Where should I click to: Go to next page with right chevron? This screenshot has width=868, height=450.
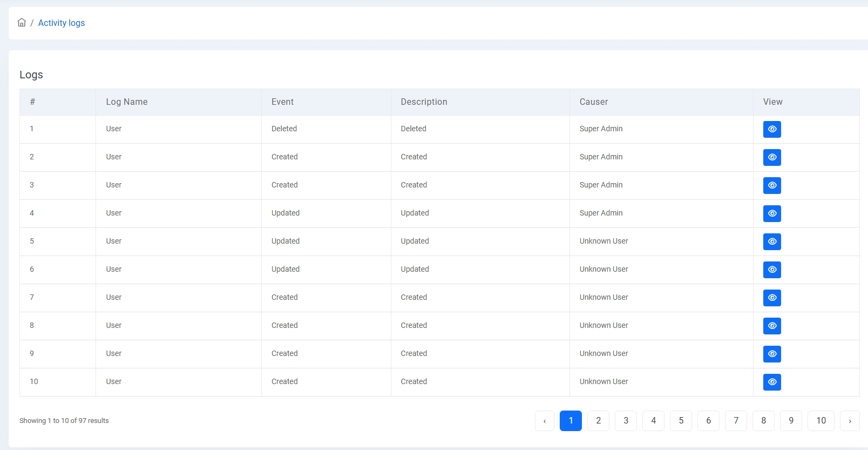tap(850, 421)
